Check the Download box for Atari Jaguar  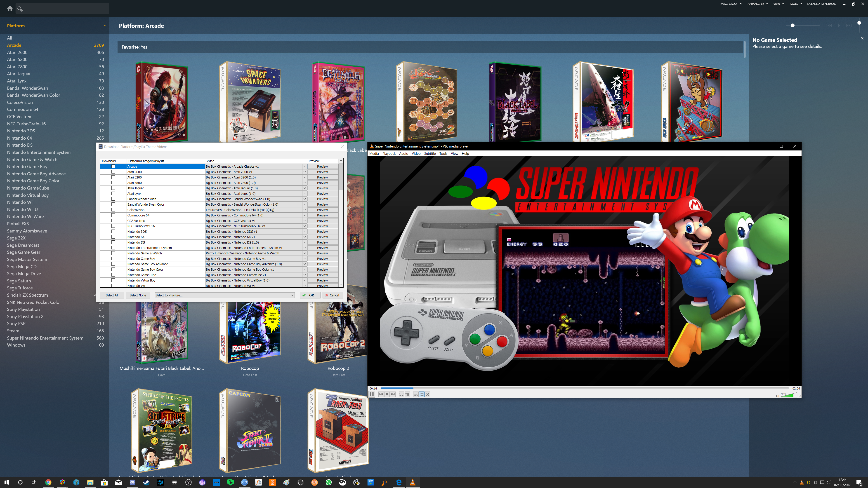click(113, 188)
